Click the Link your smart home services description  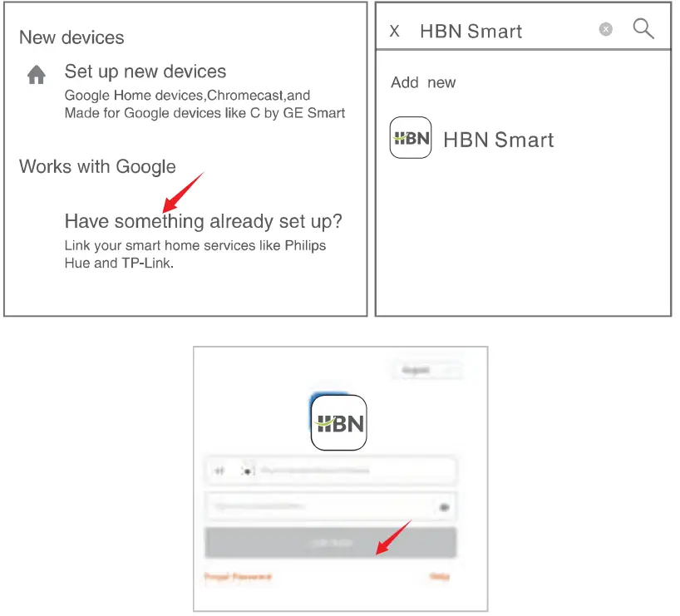tap(195, 254)
